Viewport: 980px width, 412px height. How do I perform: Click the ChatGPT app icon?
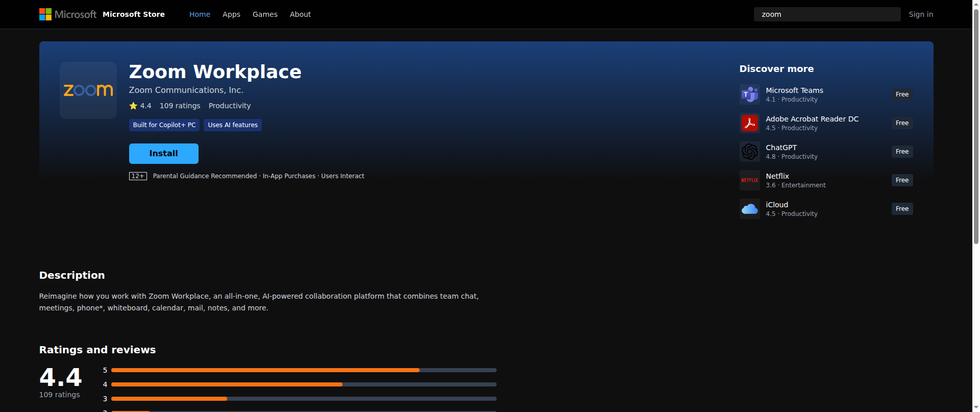point(750,152)
